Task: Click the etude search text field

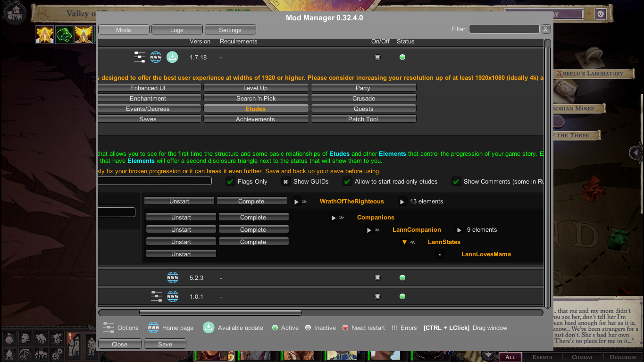Action: 155,181
